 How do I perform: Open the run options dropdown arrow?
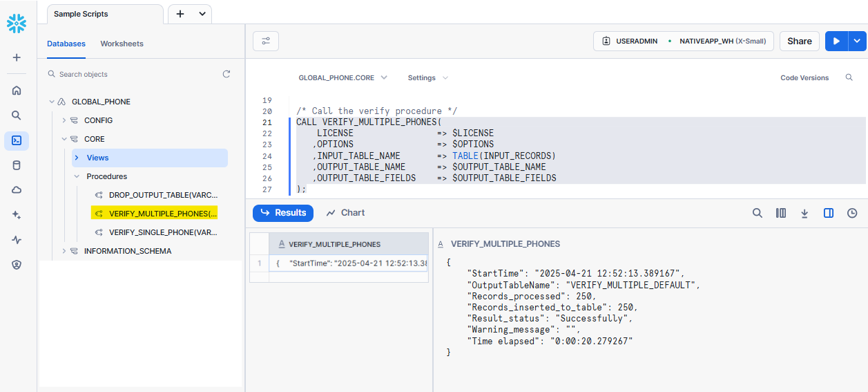[857, 41]
